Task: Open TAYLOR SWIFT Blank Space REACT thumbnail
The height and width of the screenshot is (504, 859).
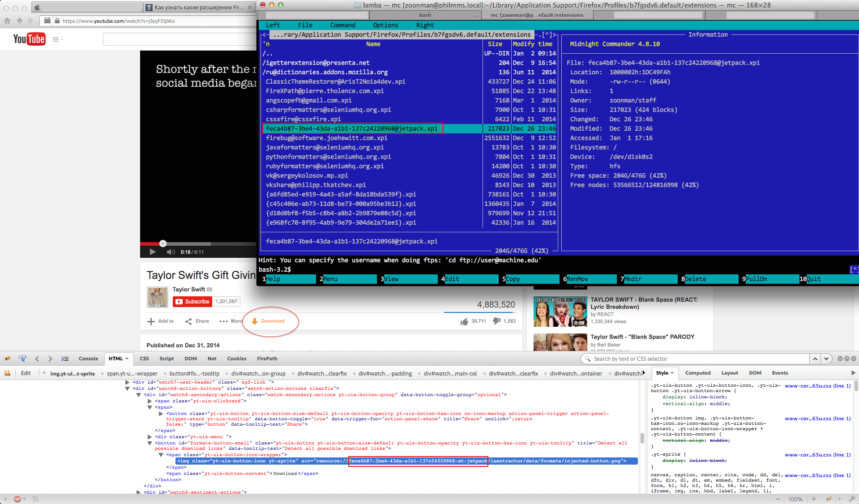Action: click(x=560, y=311)
